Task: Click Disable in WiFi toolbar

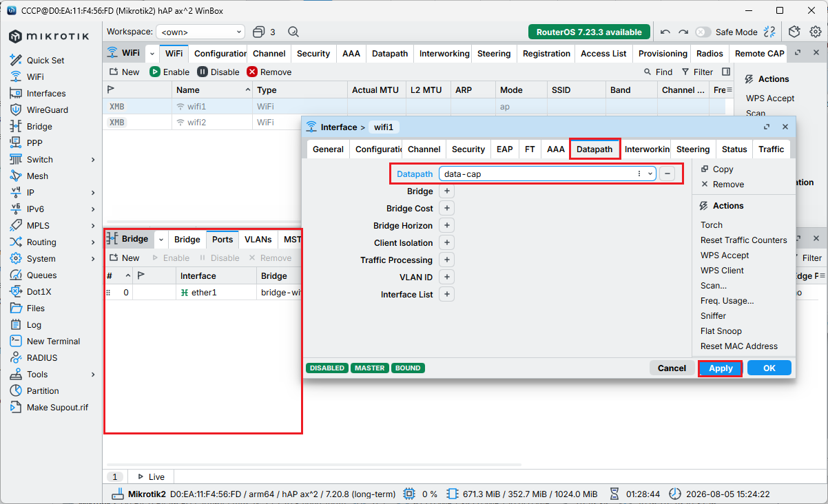Action: click(218, 72)
